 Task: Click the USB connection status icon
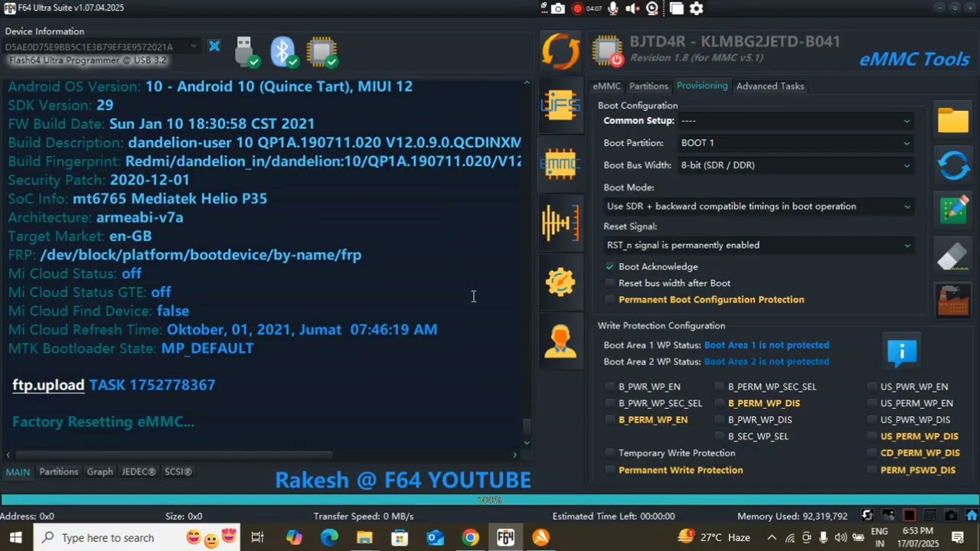pyautogui.click(x=245, y=52)
